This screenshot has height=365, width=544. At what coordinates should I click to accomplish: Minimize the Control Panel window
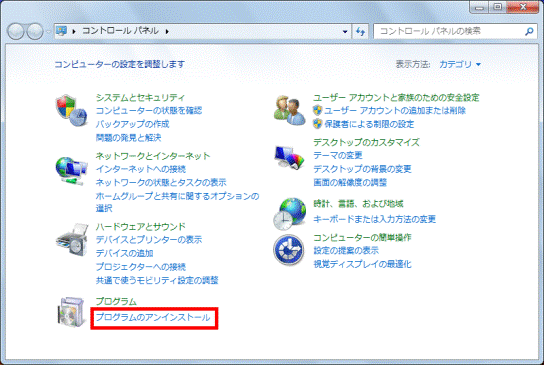coord(479,7)
